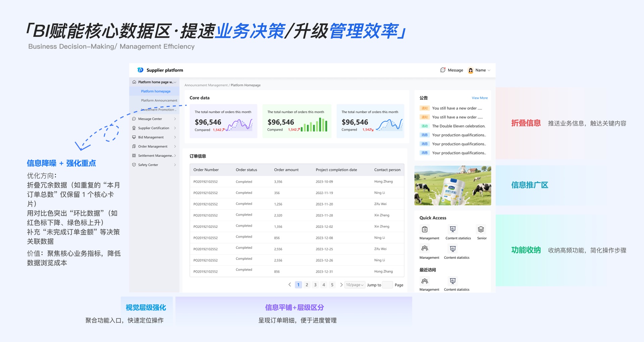This screenshot has width=644, height=342.
Task: Go to page 4 in pagination
Action: [324, 285]
